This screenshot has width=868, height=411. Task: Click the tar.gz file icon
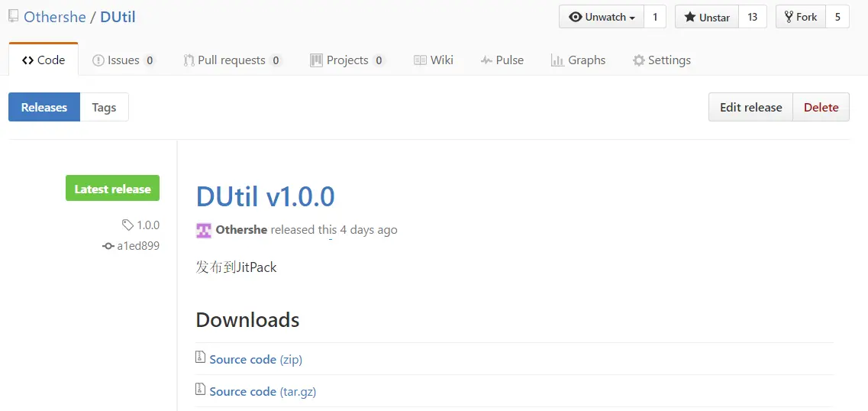click(200, 390)
